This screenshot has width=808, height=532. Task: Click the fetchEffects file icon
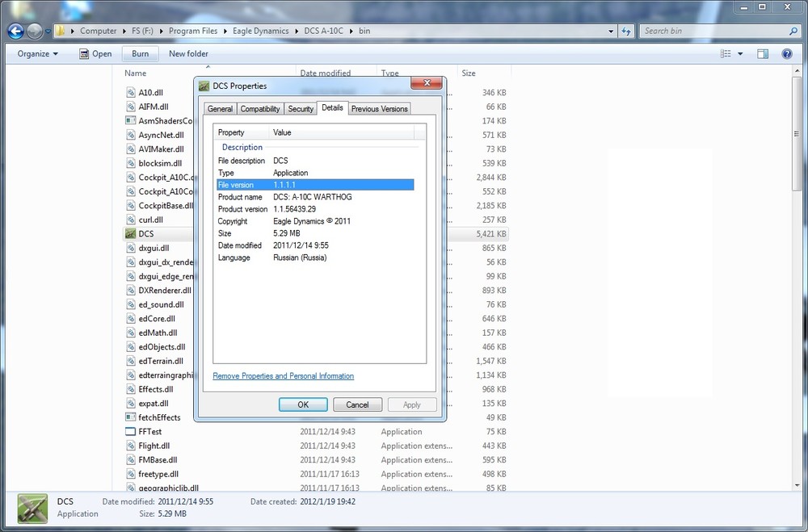(x=131, y=417)
